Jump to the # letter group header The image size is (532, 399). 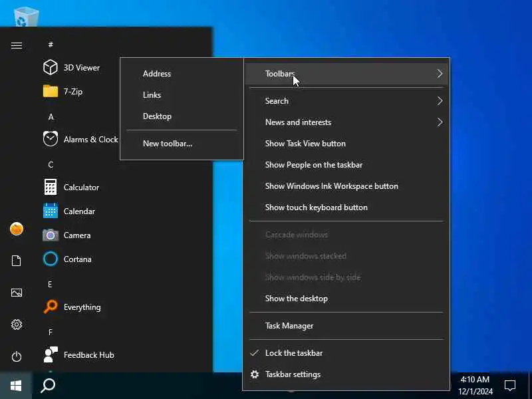coord(51,45)
